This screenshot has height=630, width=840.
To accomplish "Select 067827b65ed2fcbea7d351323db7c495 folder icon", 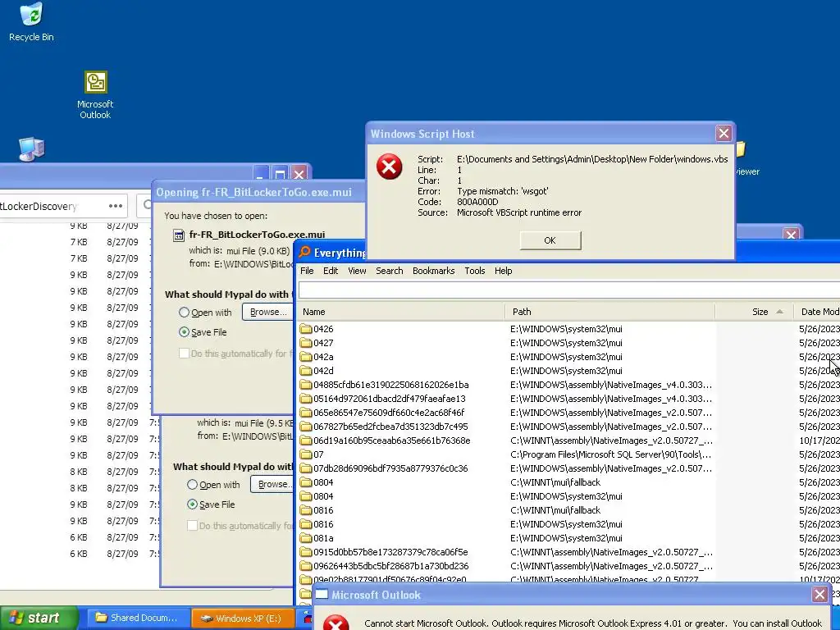I will (x=306, y=427).
